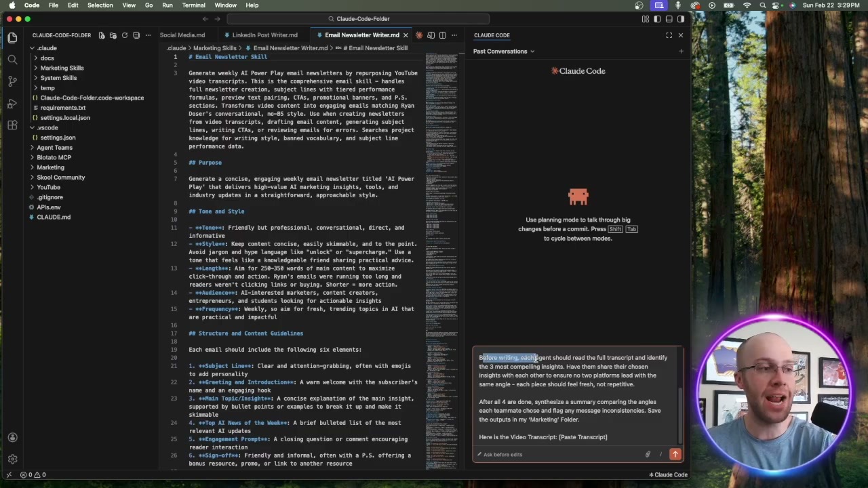This screenshot has height=488, width=868.
Task: Toggle the bottom panel visibility
Action: click(x=669, y=19)
